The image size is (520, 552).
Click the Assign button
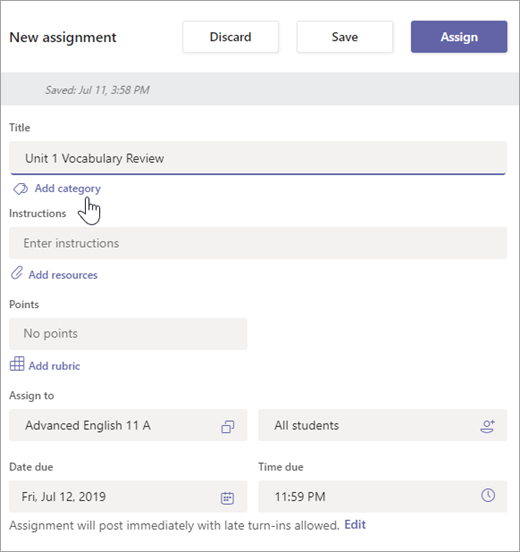click(x=459, y=37)
